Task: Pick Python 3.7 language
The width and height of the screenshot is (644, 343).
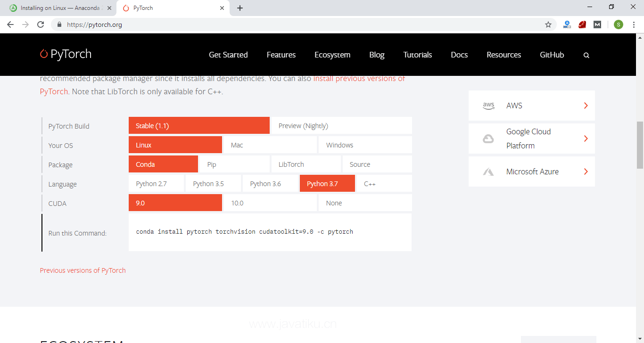Action: [x=327, y=183]
